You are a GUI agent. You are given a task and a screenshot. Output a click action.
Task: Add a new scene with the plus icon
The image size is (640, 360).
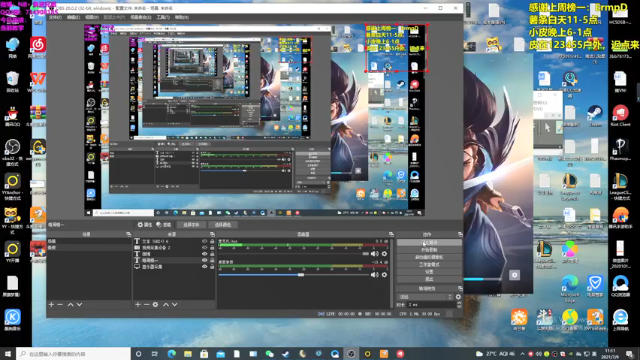pos(51,304)
